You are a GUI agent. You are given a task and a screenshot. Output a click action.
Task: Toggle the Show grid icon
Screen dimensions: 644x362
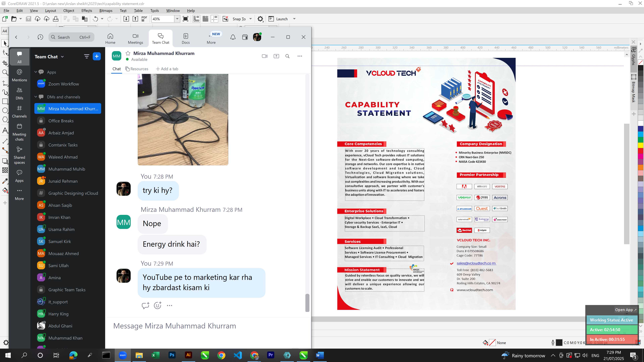click(205, 19)
